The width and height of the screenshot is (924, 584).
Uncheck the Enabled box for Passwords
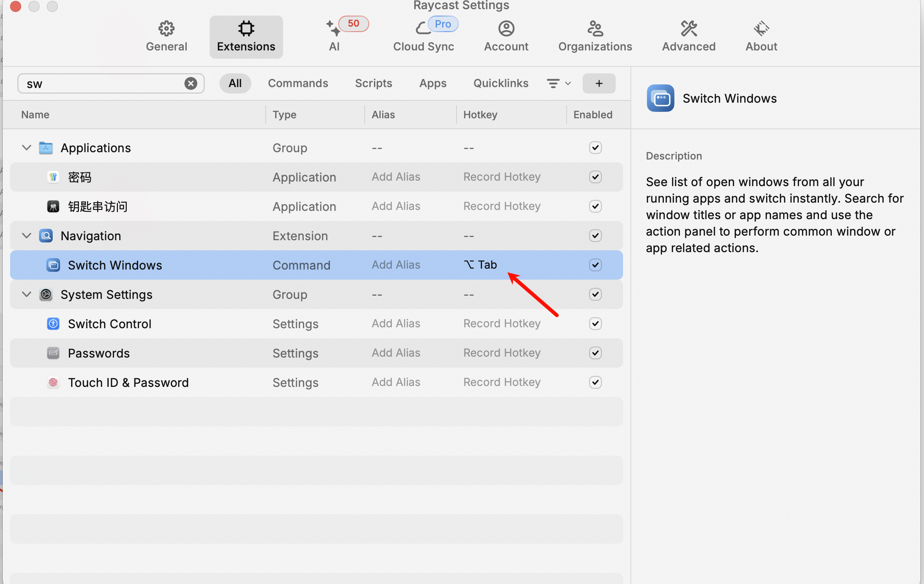[x=595, y=353]
